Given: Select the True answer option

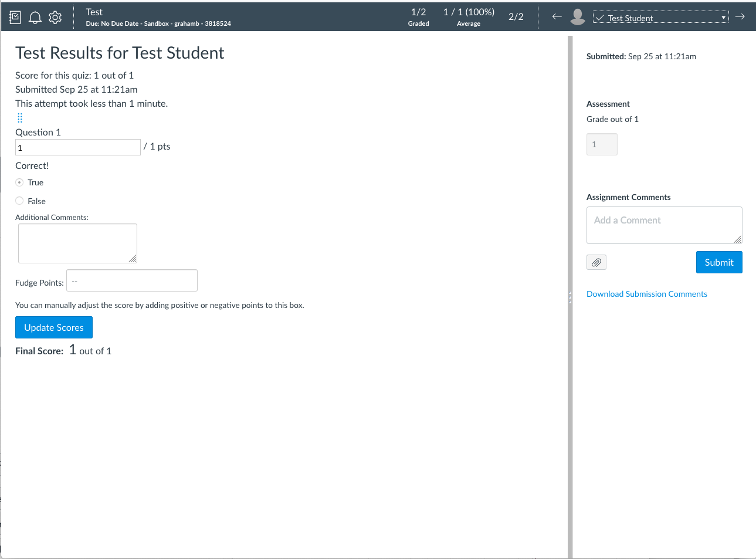Looking at the screenshot, I should click(19, 182).
